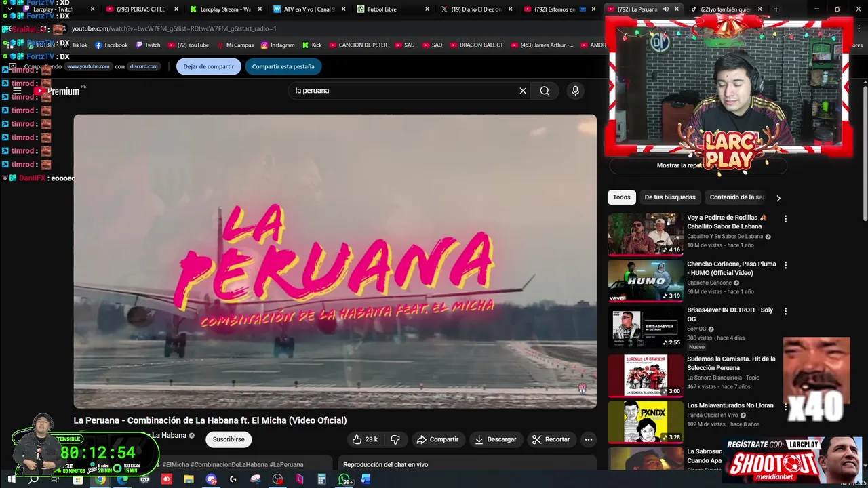Image resolution: width=868 pixels, height=488 pixels.
Task: Open the Kick bookmark
Action: click(x=311, y=45)
